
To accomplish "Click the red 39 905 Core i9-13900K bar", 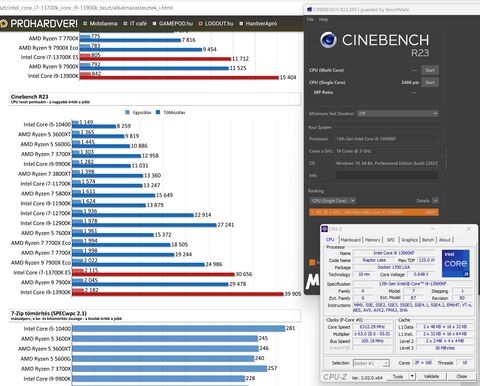I will [x=178, y=294].
